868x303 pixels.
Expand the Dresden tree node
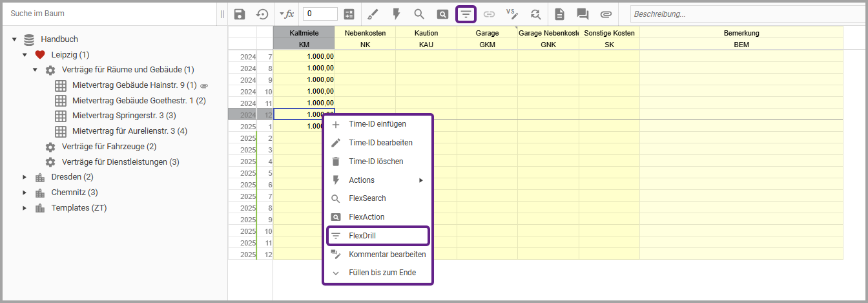25,177
